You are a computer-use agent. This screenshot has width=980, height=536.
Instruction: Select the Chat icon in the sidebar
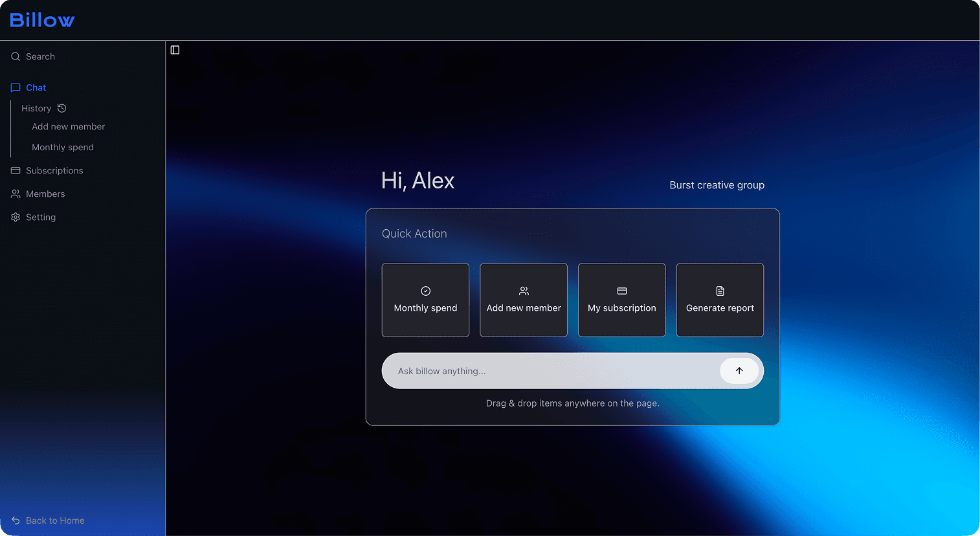[15, 87]
